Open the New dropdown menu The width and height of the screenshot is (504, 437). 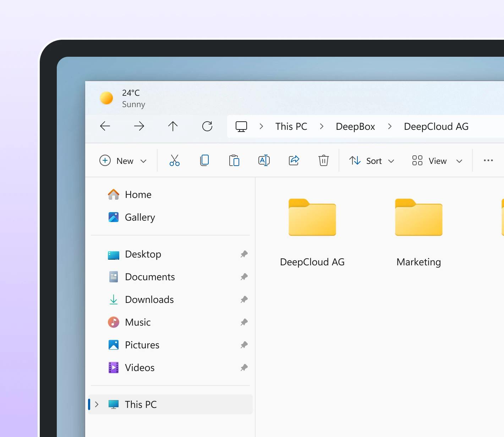click(x=123, y=161)
